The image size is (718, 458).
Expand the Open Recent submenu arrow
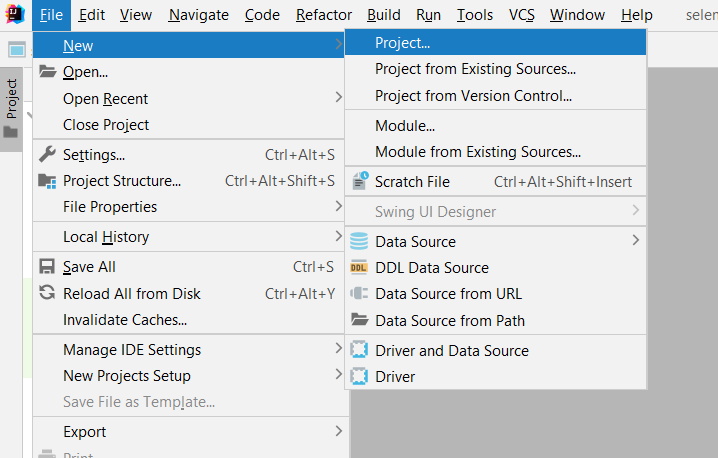tap(339, 98)
